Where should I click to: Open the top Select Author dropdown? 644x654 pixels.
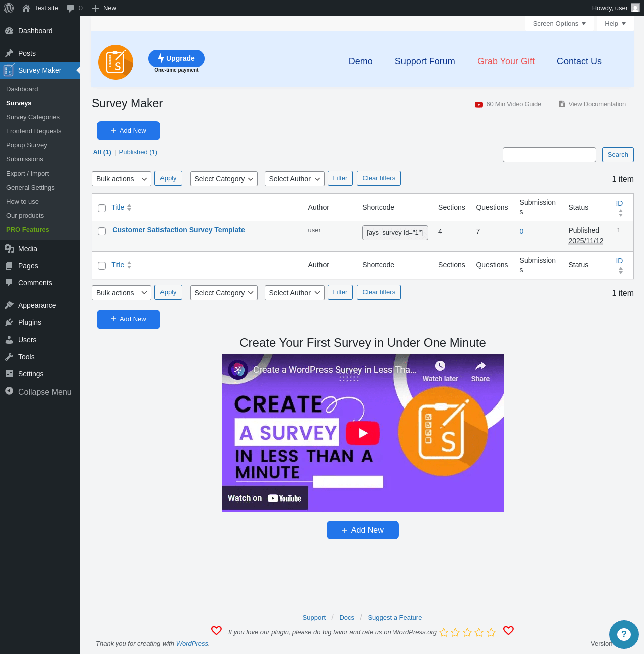tap(294, 179)
